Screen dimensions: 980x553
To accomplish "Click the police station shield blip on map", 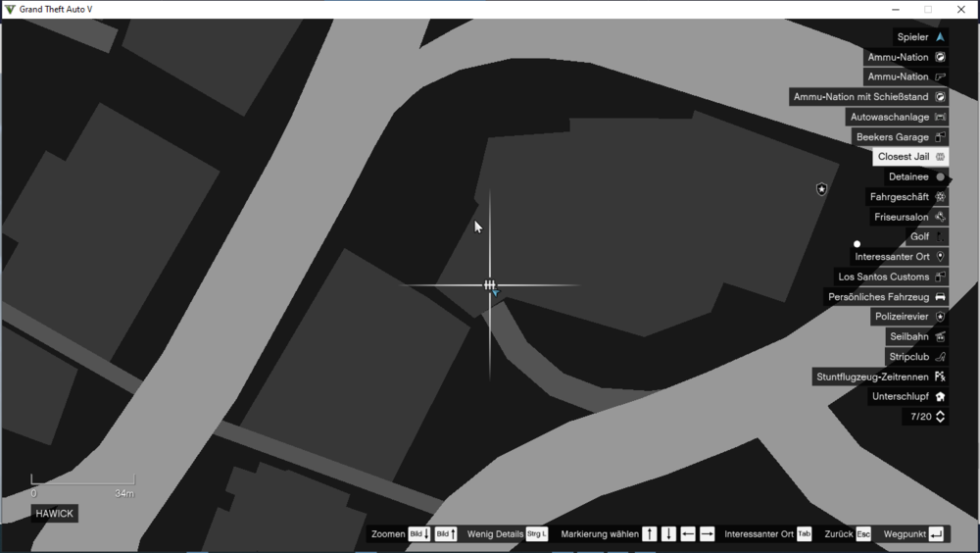I will [821, 189].
